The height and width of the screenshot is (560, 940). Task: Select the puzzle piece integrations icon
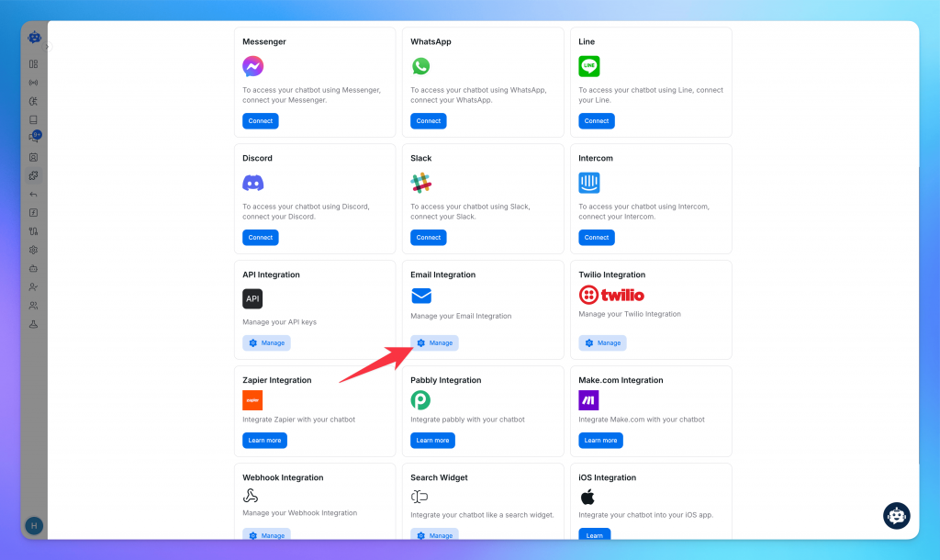(34, 175)
